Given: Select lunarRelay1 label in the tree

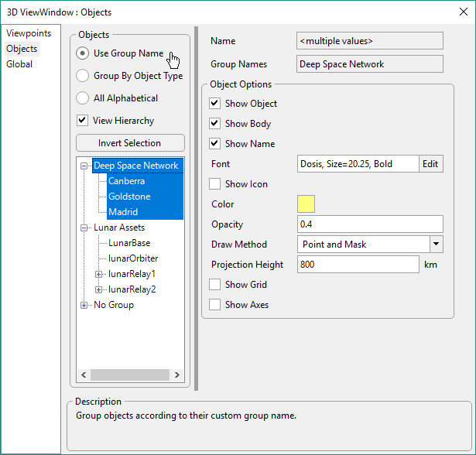Looking at the screenshot, I should 132,274.
